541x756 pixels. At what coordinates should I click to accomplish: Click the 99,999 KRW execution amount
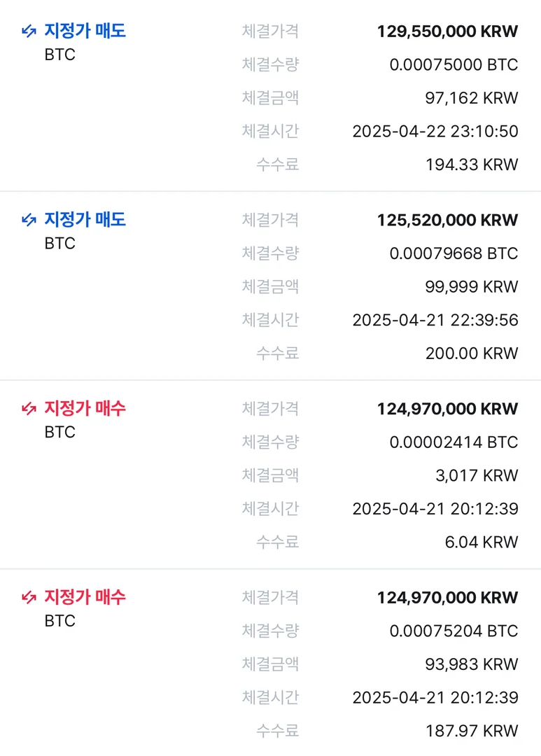471,286
